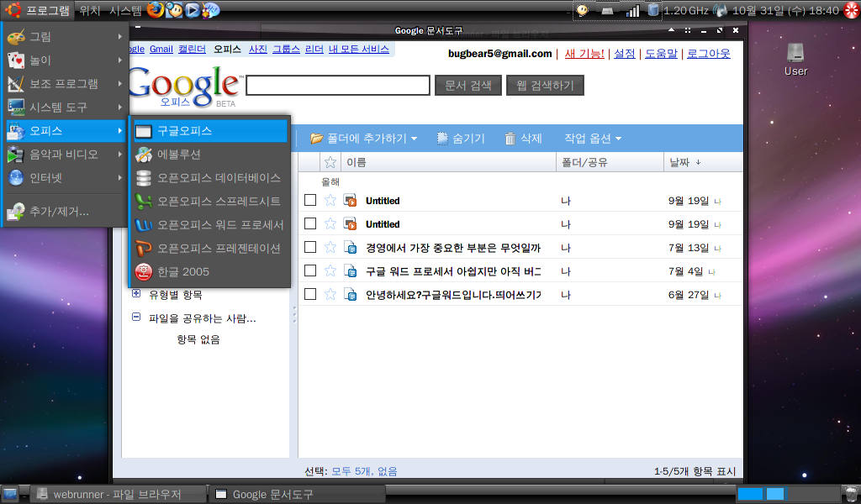Click the 도움말 link
This screenshot has width=861, height=504.
pos(661,54)
